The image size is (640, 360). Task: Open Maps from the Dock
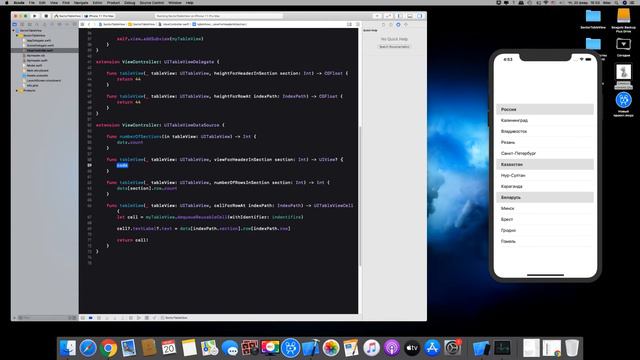pyautogui.click(x=209, y=348)
